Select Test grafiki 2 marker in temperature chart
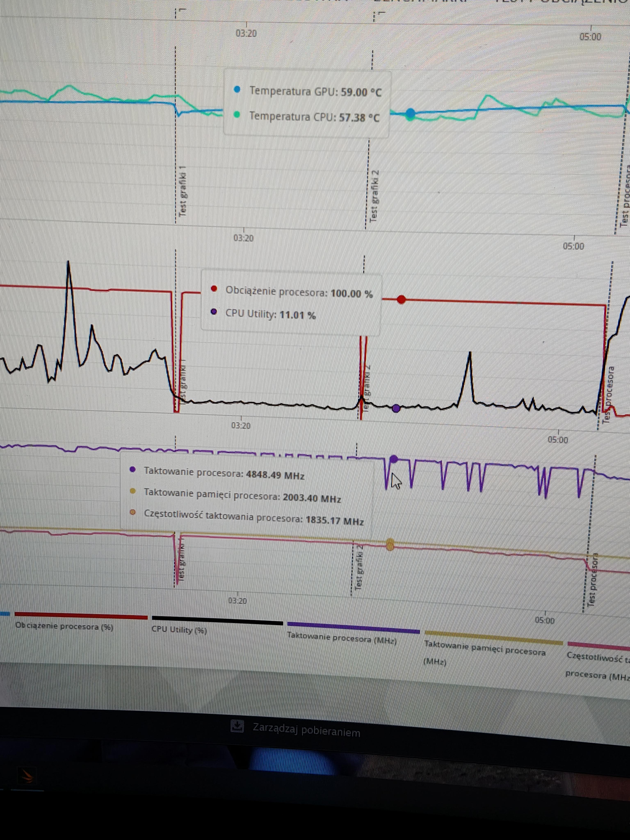The image size is (630, 840). pyautogui.click(x=374, y=196)
